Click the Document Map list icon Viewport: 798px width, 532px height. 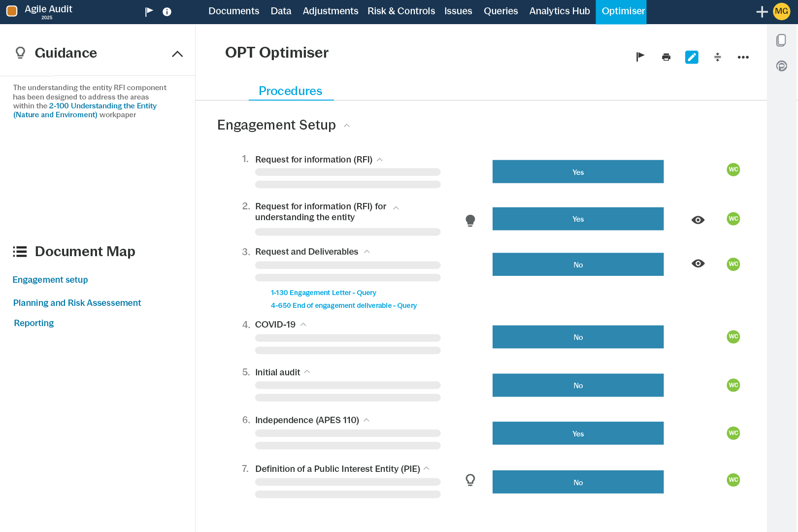click(x=20, y=252)
